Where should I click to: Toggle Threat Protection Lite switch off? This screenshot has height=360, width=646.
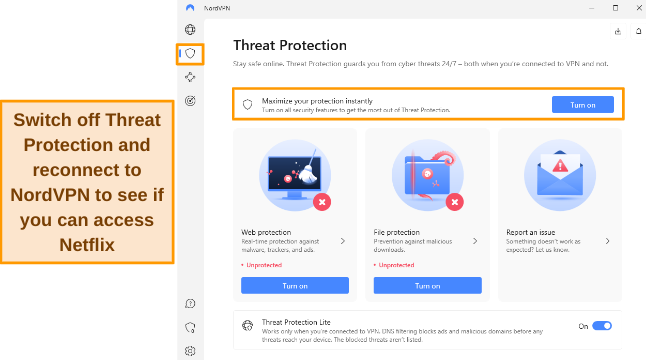point(602,326)
